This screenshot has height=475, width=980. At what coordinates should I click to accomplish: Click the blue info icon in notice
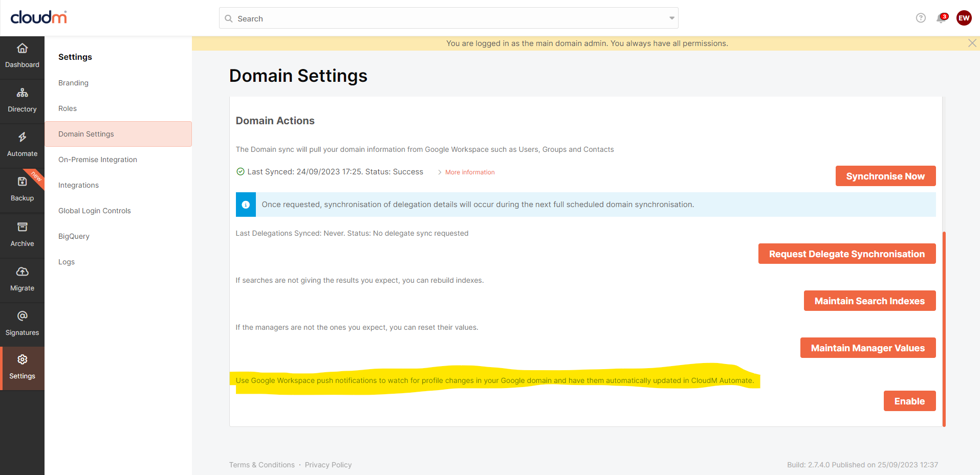(x=246, y=205)
